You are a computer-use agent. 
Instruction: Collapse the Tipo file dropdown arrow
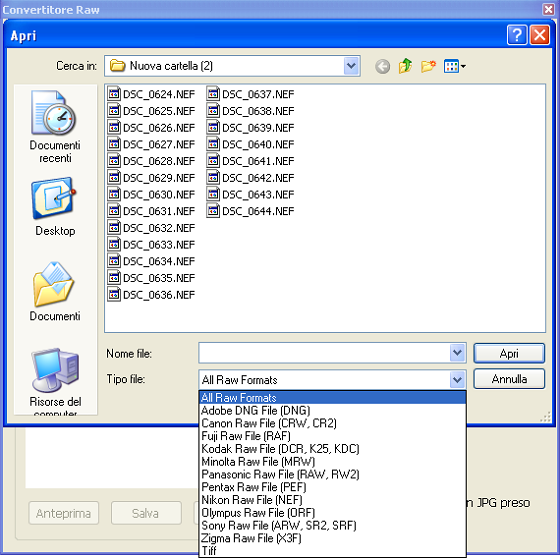[457, 379]
